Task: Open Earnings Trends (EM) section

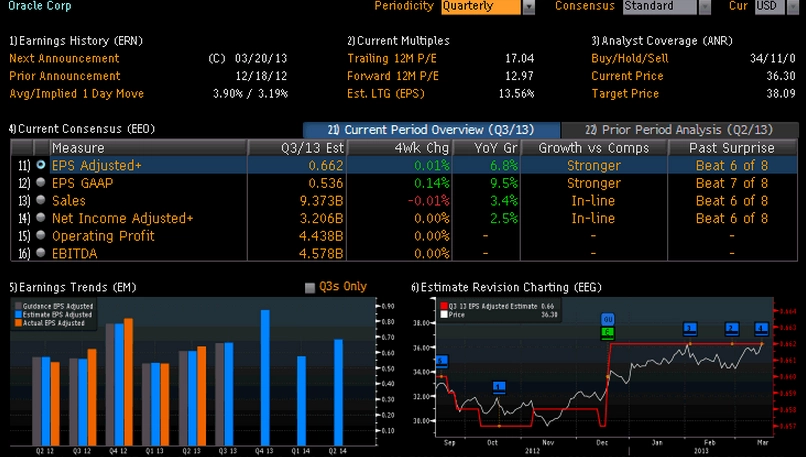Action: [72, 287]
